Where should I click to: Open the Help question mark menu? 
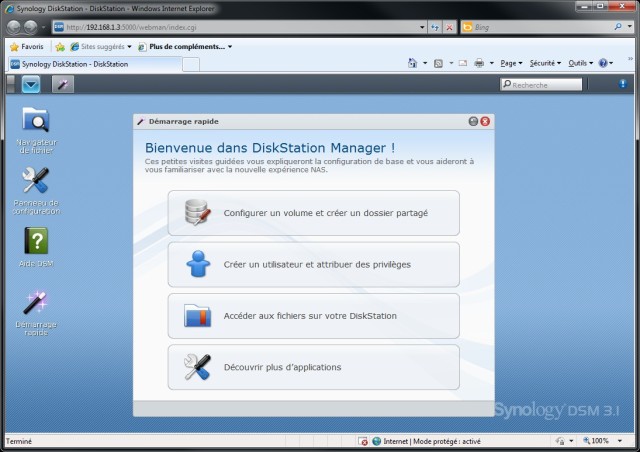pos(606,63)
